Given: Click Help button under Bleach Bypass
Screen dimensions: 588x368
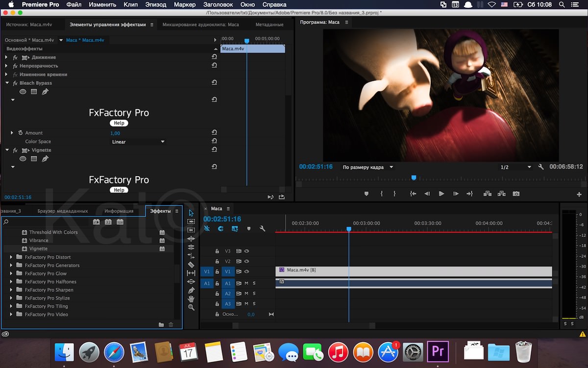Looking at the screenshot, I should (119, 123).
